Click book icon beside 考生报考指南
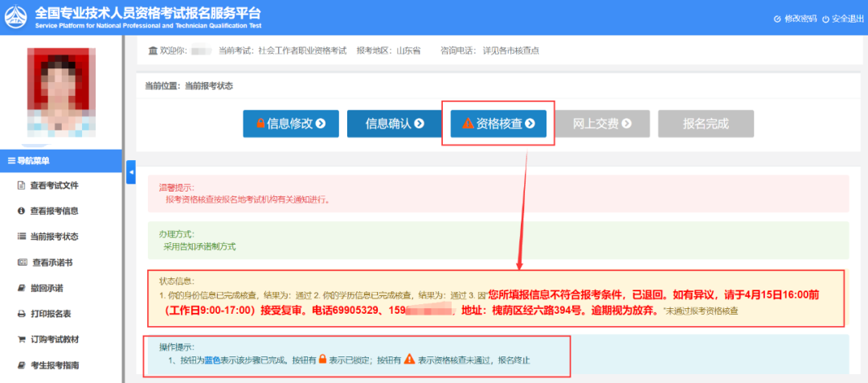The width and height of the screenshot is (868, 383). point(22,365)
